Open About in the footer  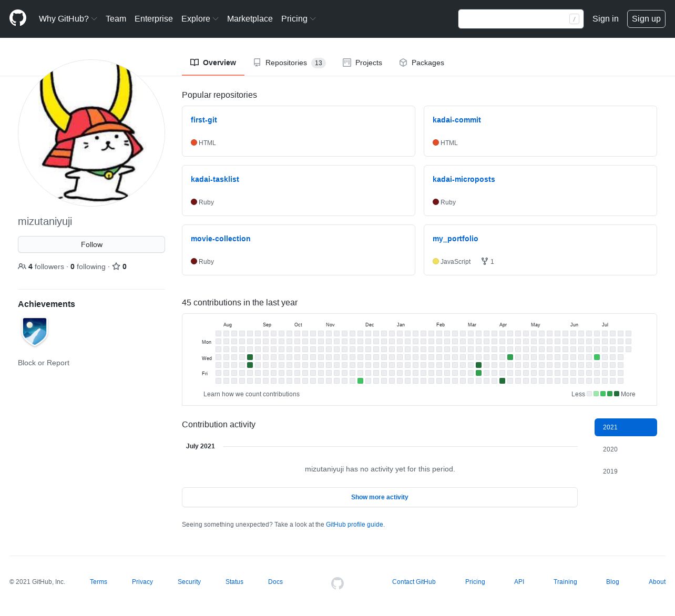(657, 582)
